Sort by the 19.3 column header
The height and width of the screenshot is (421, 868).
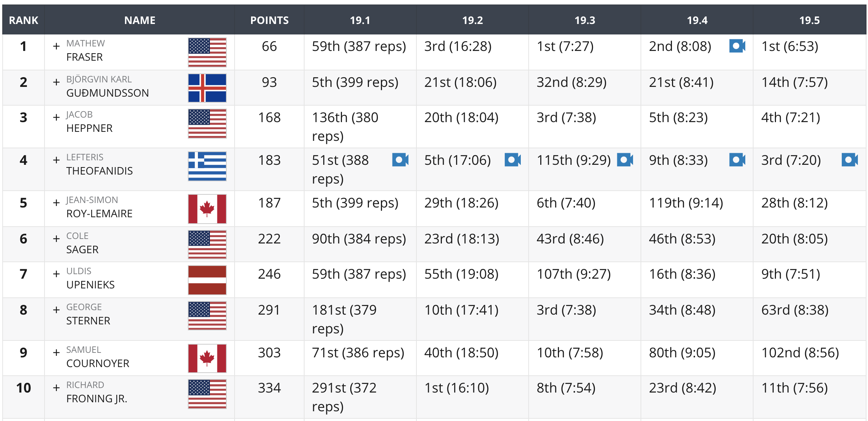tap(585, 20)
